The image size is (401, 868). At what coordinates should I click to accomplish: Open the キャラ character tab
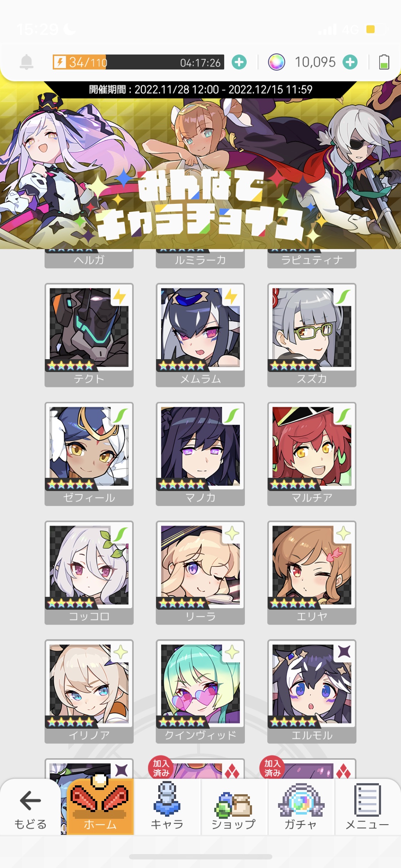click(167, 807)
